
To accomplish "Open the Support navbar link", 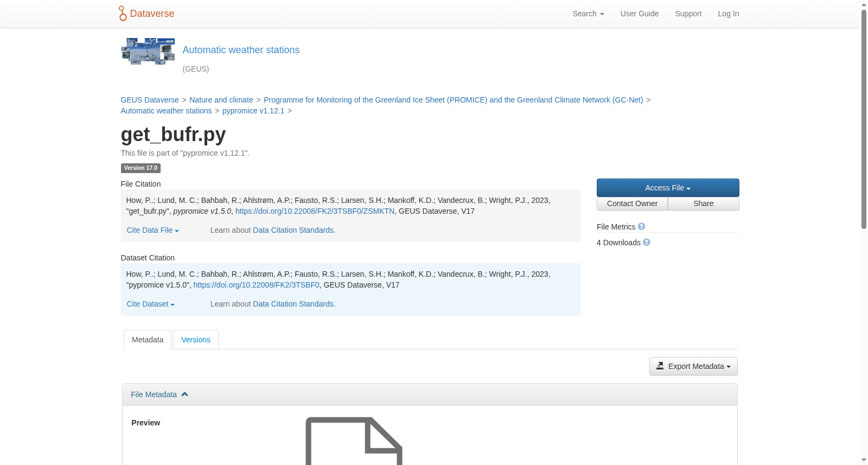I will (688, 14).
